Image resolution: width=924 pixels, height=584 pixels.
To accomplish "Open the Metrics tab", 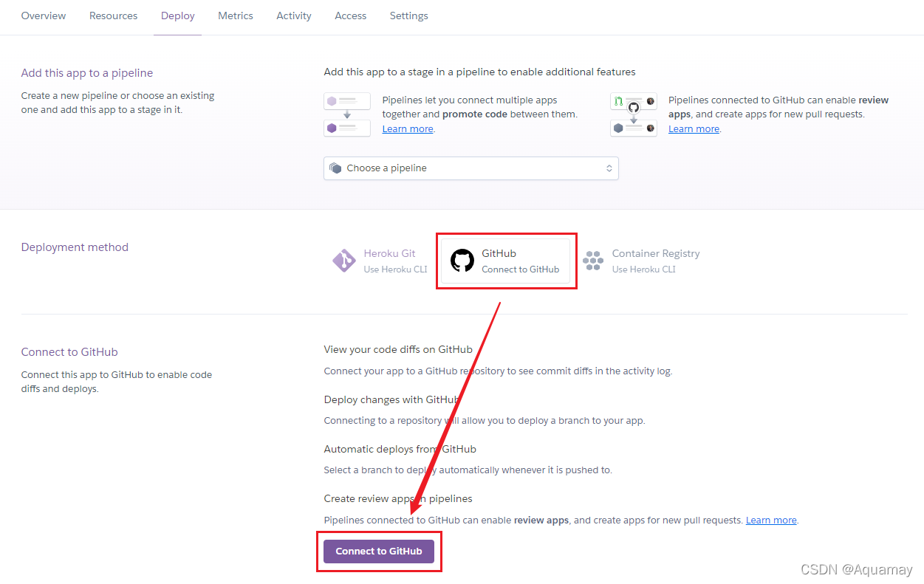I will point(236,16).
